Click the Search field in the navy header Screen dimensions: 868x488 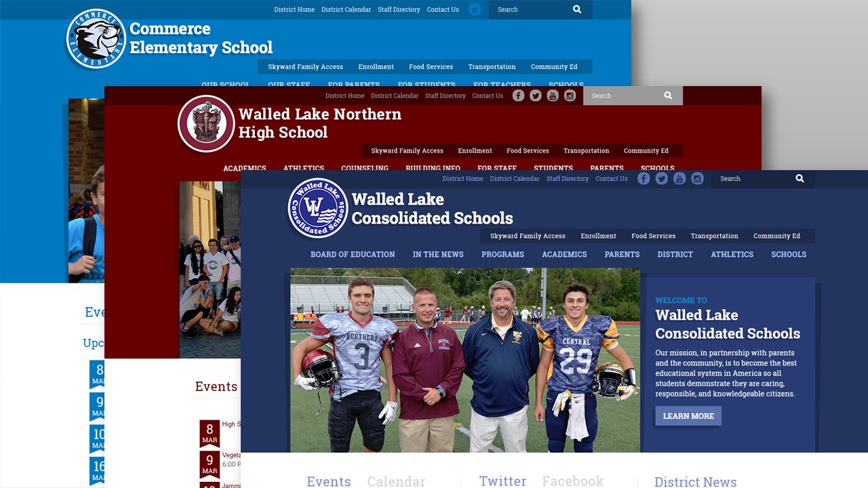point(753,178)
